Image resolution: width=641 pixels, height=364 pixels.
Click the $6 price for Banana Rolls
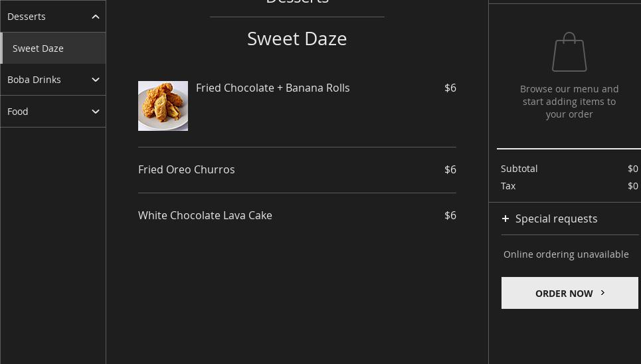point(450,88)
